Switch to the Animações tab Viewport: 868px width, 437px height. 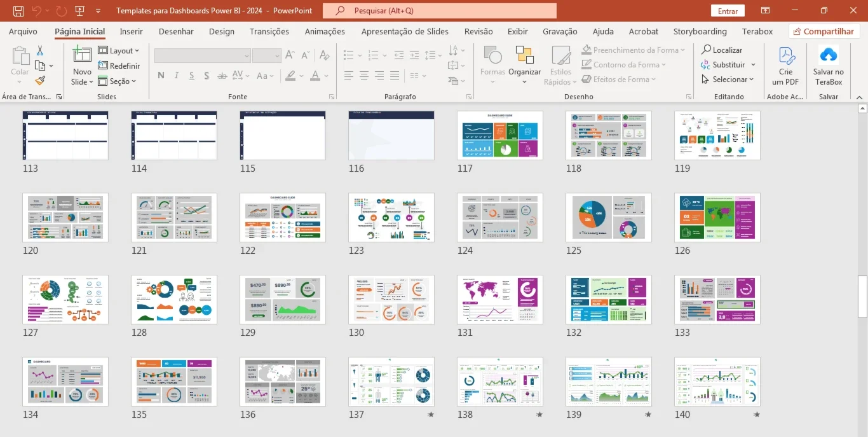pyautogui.click(x=325, y=31)
